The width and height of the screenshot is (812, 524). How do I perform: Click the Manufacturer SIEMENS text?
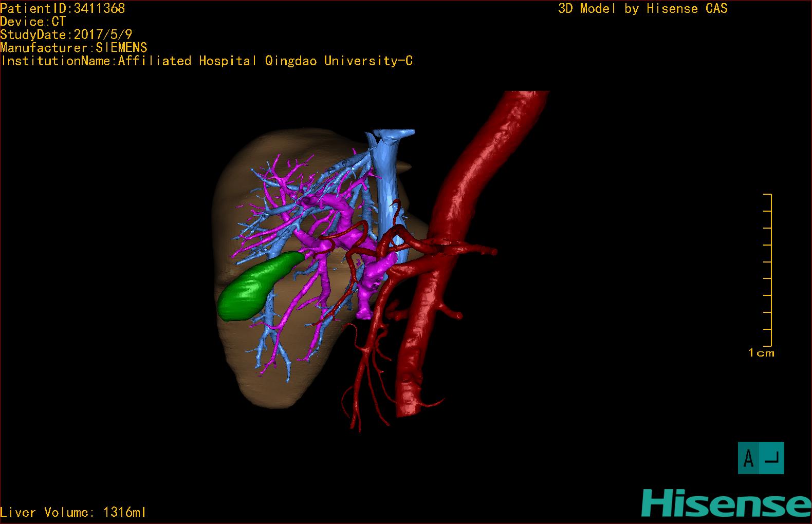[x=73, y=48]
